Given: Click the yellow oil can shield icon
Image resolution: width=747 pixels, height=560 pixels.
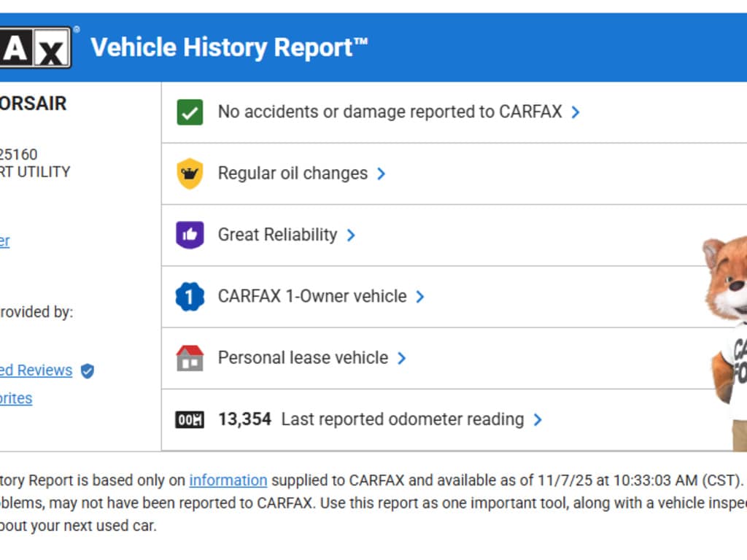Looking at the screenshot, I should pyautogui.click(x=190, y=174).
